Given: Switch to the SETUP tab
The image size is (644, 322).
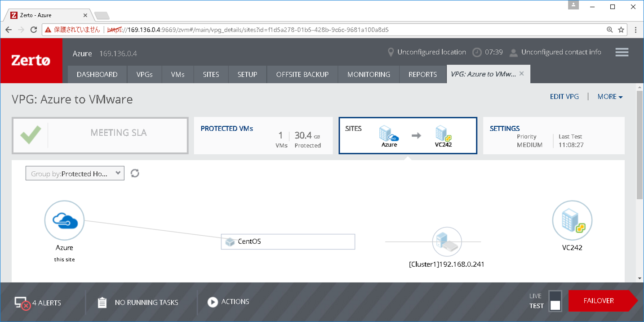Looking at the screenshot, I should point(247,75).
